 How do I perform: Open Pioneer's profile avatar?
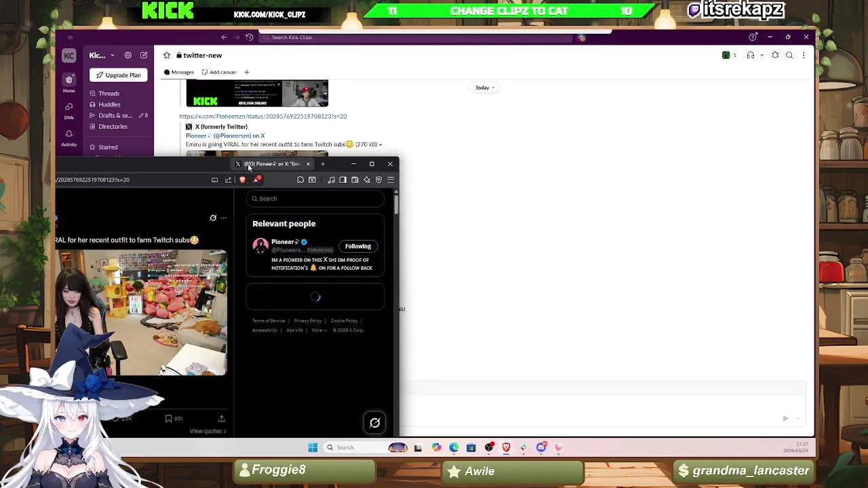point(260,246)
